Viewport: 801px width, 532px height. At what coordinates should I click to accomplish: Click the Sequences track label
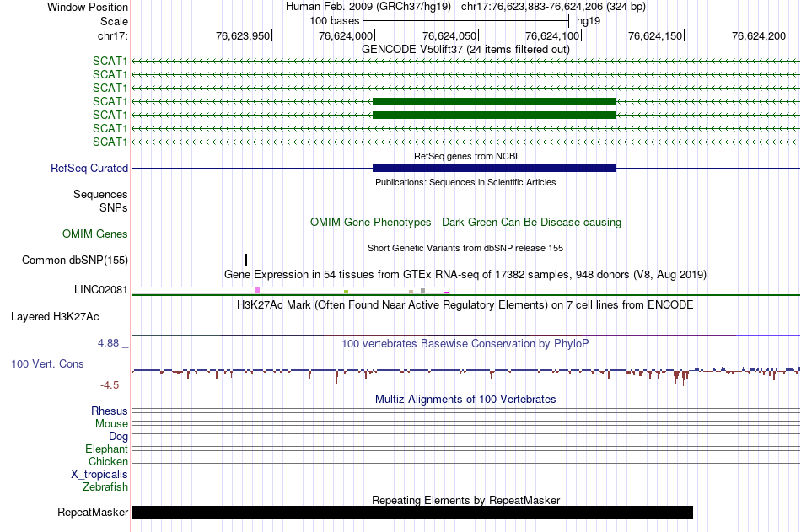point(100,194)
